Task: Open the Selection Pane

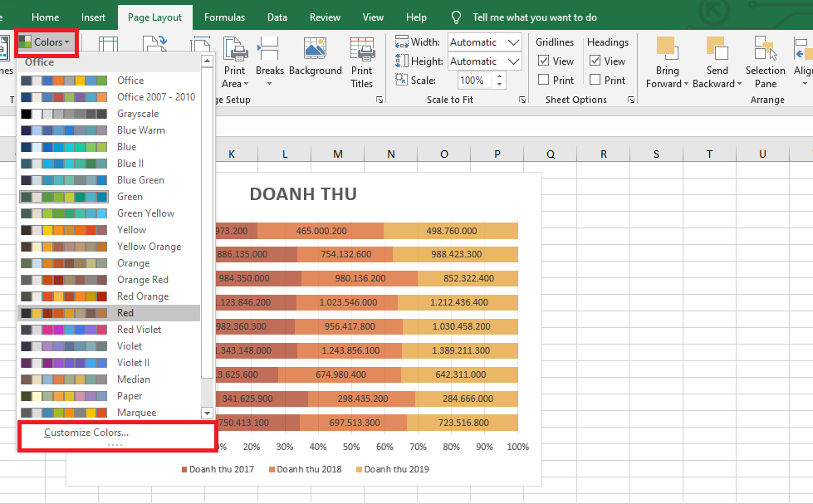Action: [x=765, y=48]
